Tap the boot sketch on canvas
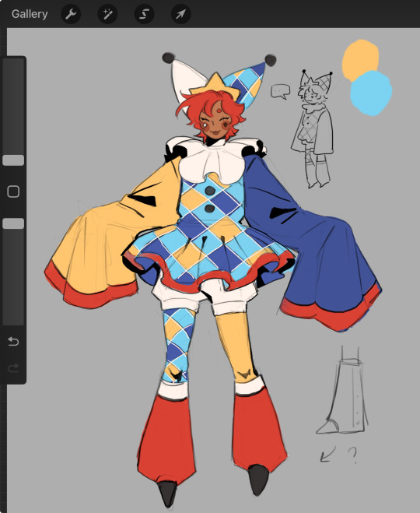Image resolution: width=420 pixels, height=513 pixels. (x=341, y=390)
